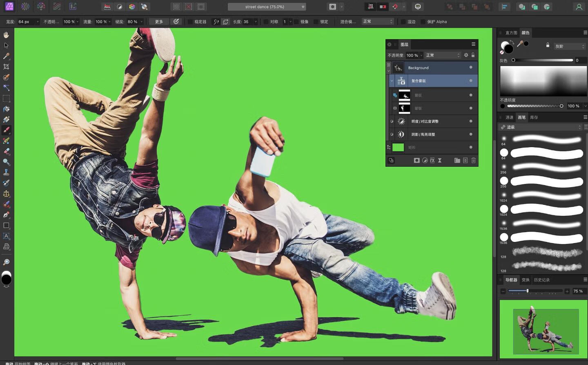Check the 保护 Alpha option
Screen dimensions: 588x365
click(423, 22)
